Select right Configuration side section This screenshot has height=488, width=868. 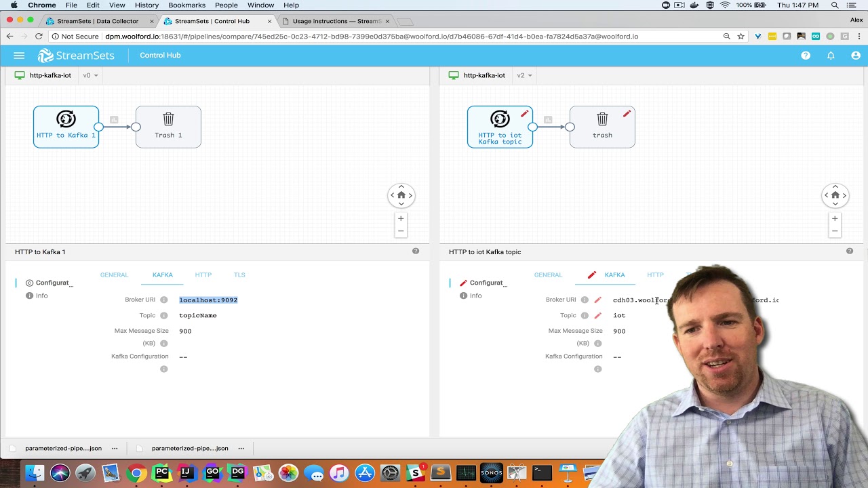[x=482, y=283]
